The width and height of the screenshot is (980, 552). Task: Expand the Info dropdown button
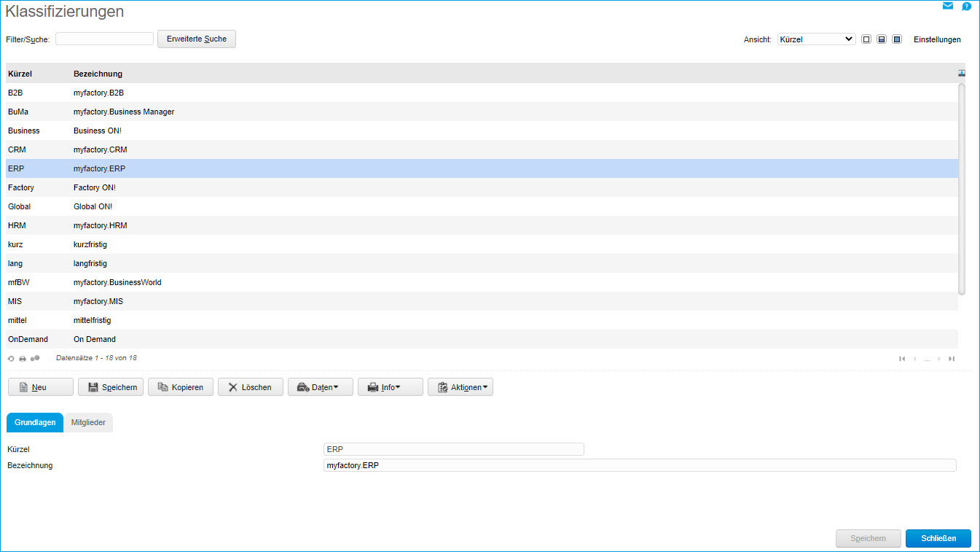391,387
